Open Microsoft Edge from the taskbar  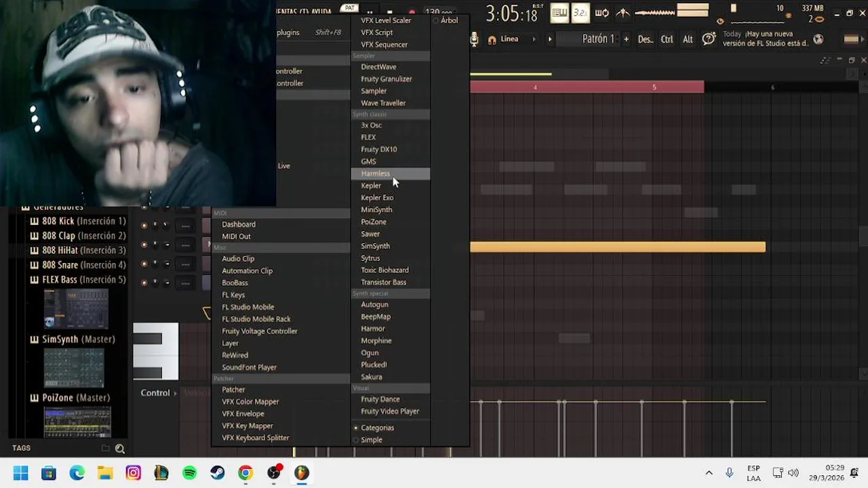point(77,473)
